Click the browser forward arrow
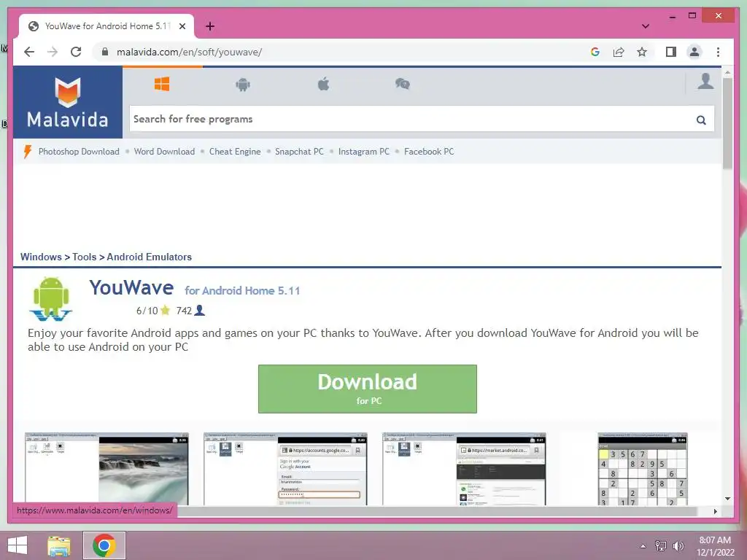747x560 pixels. pyautogui.click(x=53, y=52)
